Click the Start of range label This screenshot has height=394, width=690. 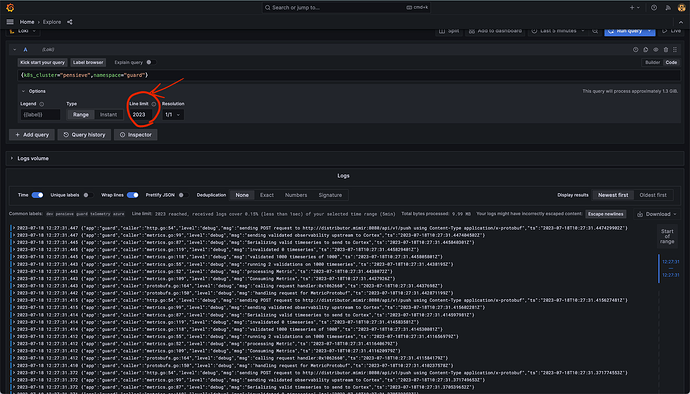coord(667,236)
